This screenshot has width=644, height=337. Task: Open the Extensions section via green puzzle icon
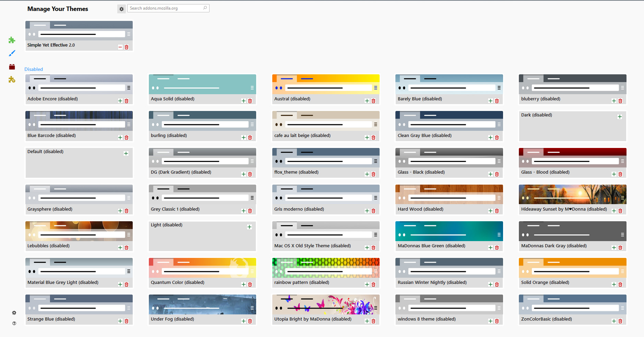pyautogui.click(x=12, y=40)
